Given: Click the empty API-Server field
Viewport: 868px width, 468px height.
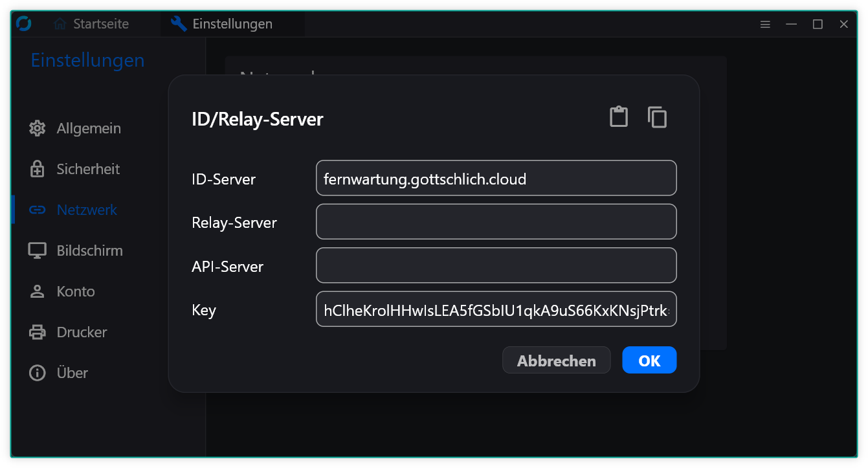Looking at the screenshot, I should (496, 265).
